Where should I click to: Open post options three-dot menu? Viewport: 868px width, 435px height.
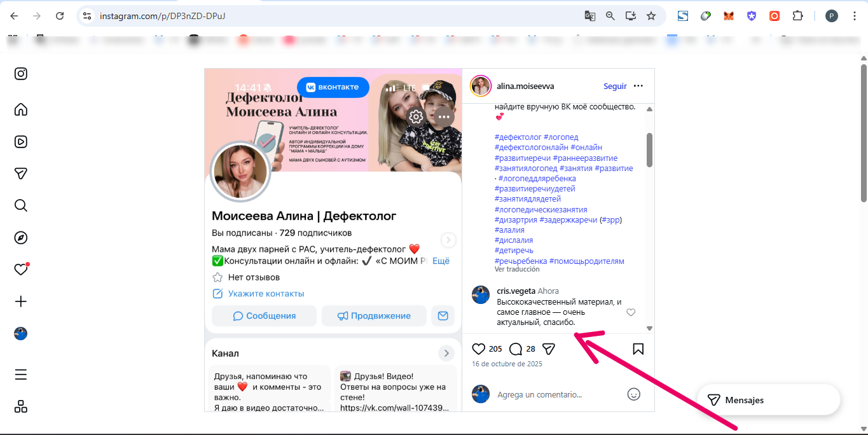[638, 86]
